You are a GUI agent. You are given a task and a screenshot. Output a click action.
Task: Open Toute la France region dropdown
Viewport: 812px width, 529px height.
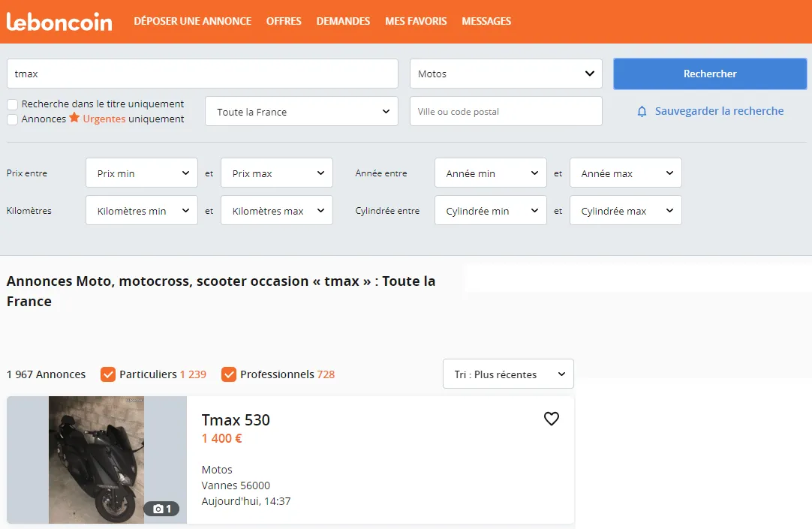[x=302, y=111]
